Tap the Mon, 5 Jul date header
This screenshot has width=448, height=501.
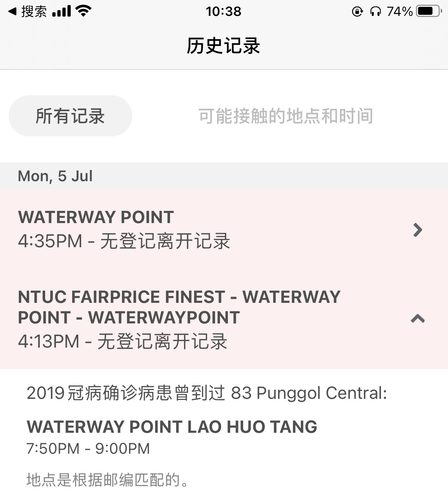click(56, 176)
